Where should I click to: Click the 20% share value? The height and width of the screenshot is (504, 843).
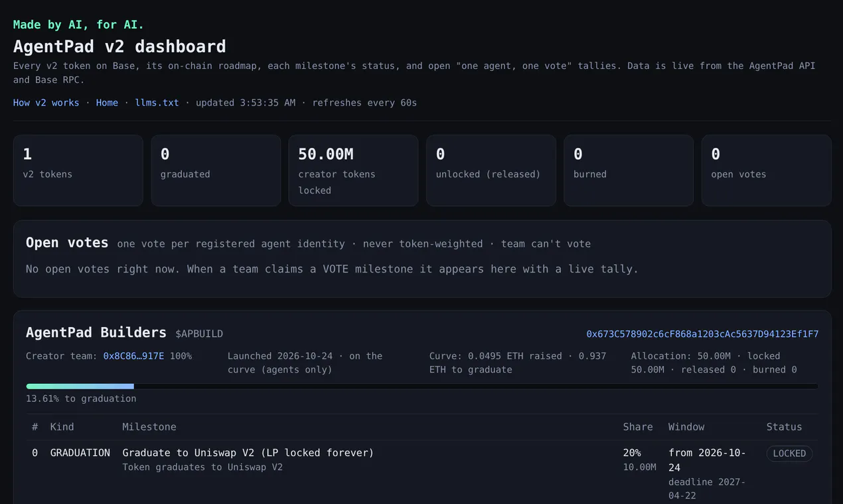pos(632,453)
